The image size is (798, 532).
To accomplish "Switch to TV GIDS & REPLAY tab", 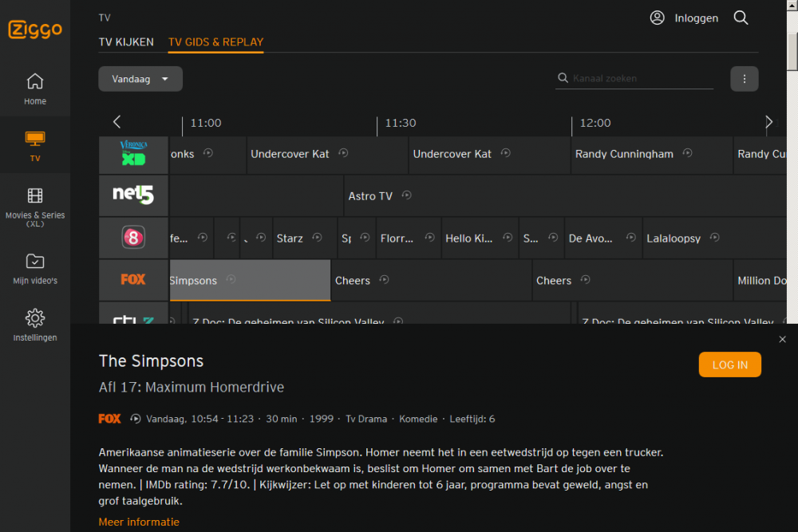I will point(215,42).
